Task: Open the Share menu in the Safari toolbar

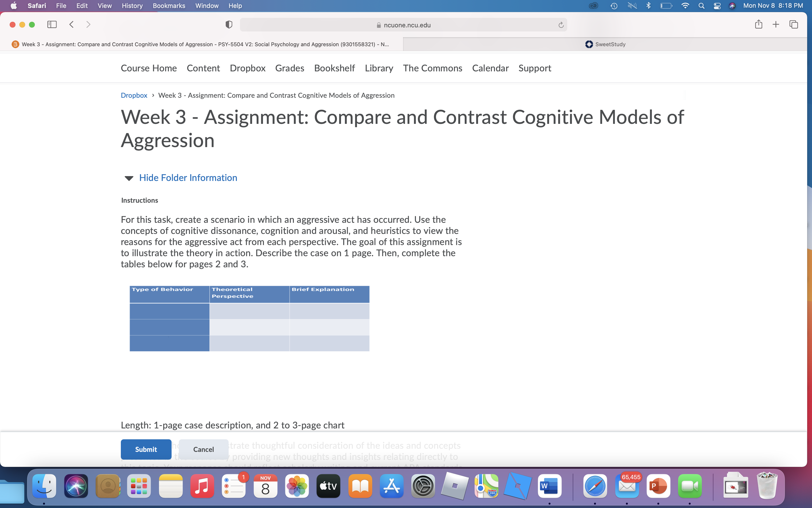Action: (x=758, y=24)
